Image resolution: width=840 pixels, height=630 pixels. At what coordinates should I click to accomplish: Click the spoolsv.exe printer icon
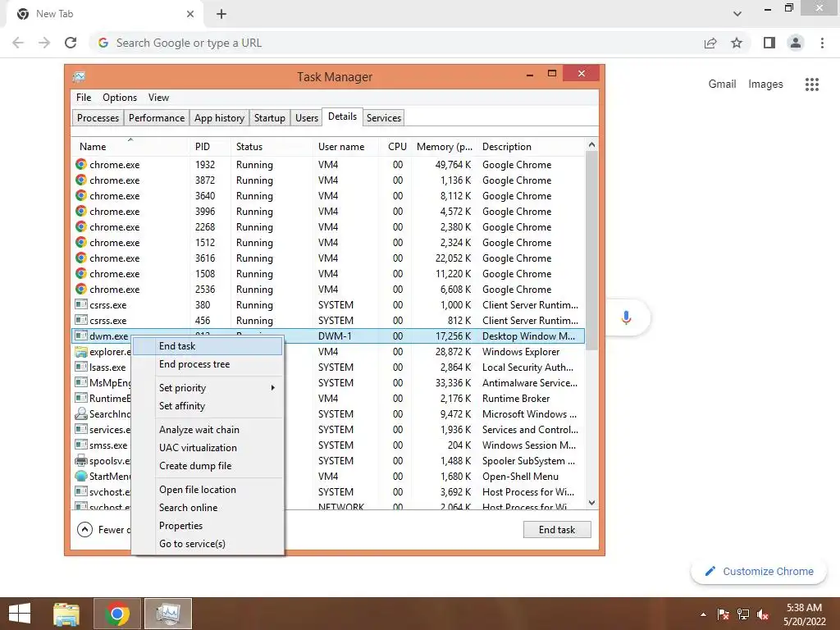81,461
